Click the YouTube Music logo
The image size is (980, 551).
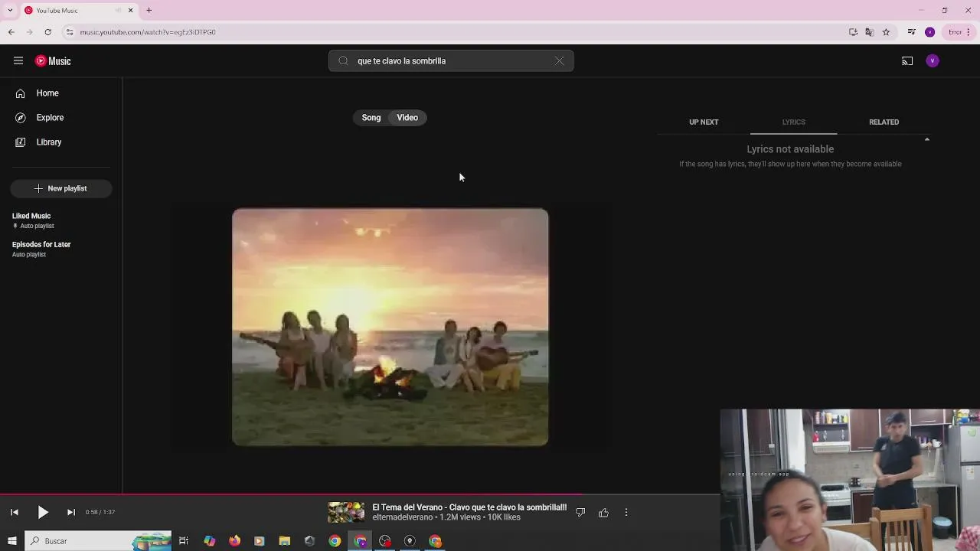point(53,61)
